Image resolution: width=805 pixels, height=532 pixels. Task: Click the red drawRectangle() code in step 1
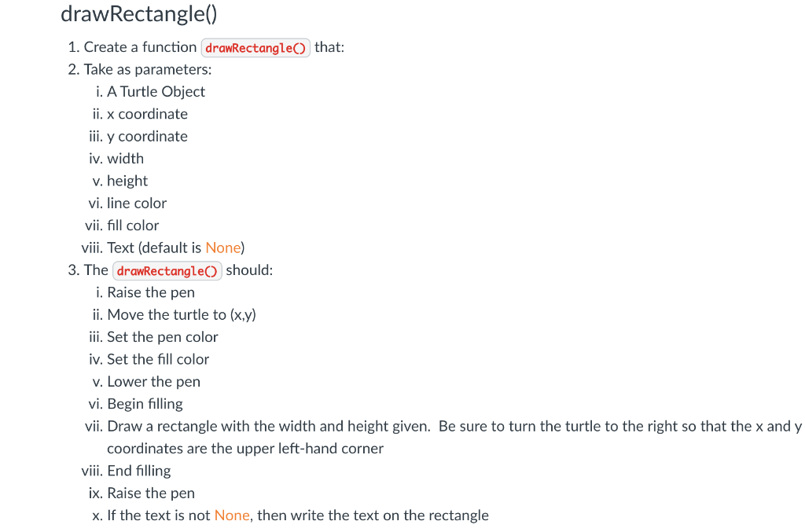tap(255, 48)
